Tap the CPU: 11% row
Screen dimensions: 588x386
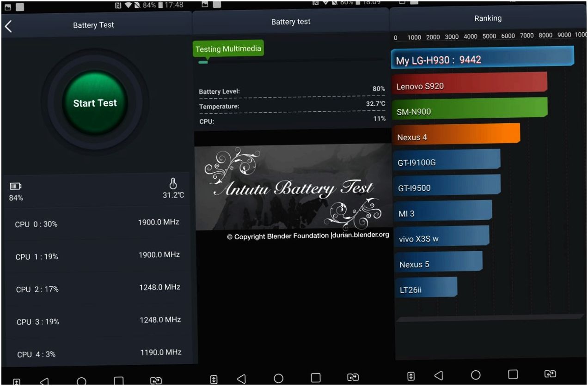point(292,121)
